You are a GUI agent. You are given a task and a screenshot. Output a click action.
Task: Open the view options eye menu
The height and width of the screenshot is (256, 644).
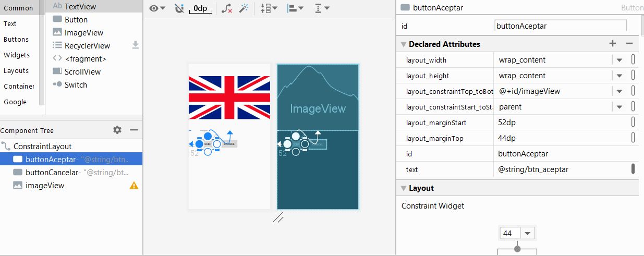click(x=157, y=8)
